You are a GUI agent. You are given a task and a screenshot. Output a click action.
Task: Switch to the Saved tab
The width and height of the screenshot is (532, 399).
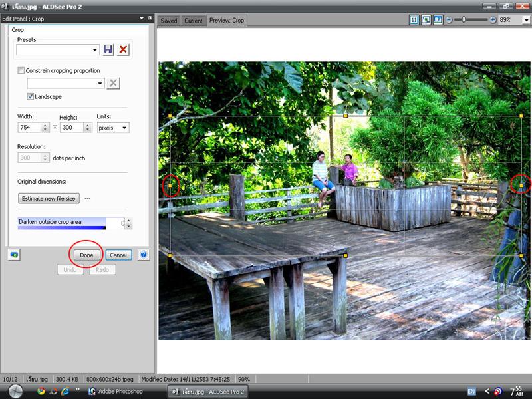169,21
